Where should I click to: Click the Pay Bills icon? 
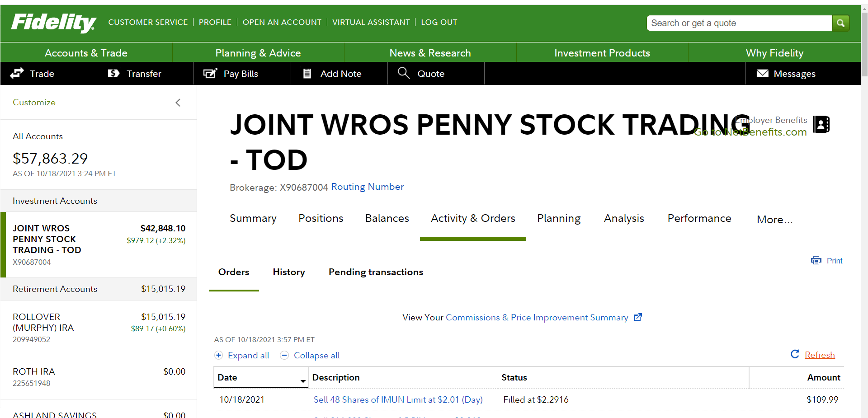(x=210, y=73)
